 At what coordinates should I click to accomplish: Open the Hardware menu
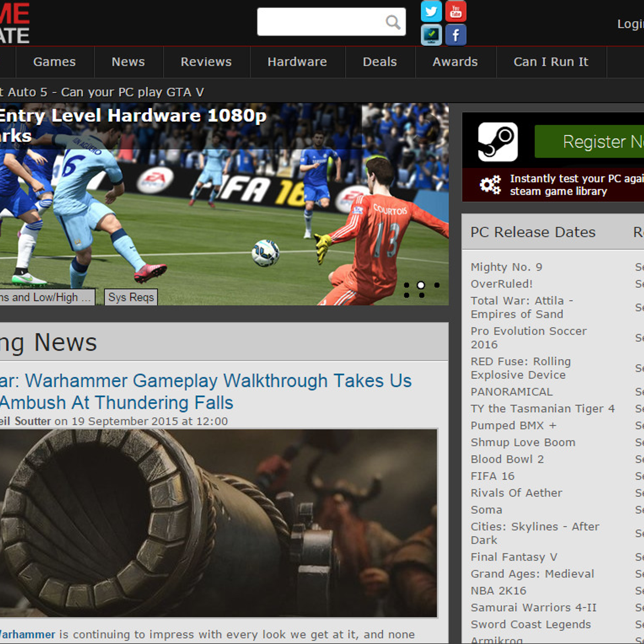pyautogui.click(x=297, y=62)
